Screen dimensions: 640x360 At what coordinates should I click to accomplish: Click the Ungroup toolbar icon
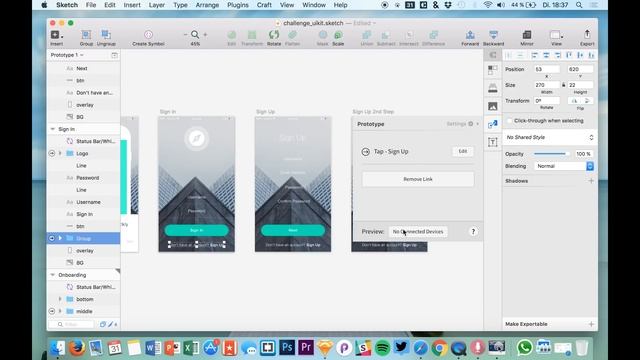tap(106, 35)
